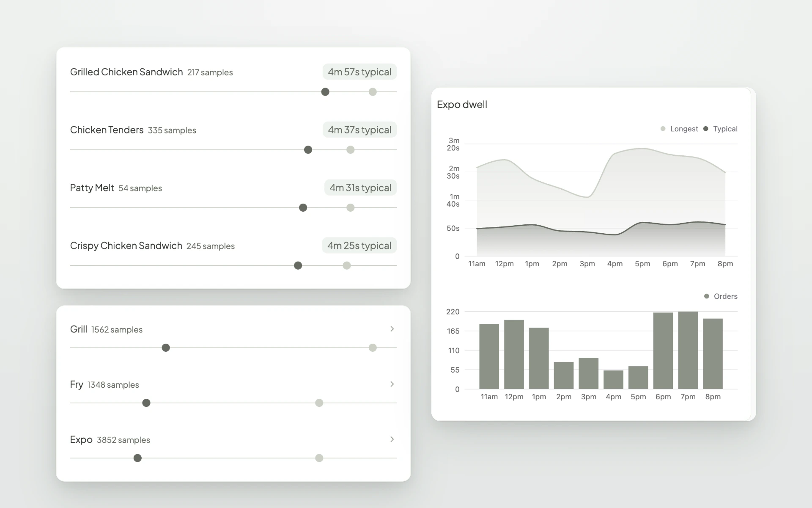Click the Grill station label
This screenshot has width=812, height=508.
coord(79,329)
